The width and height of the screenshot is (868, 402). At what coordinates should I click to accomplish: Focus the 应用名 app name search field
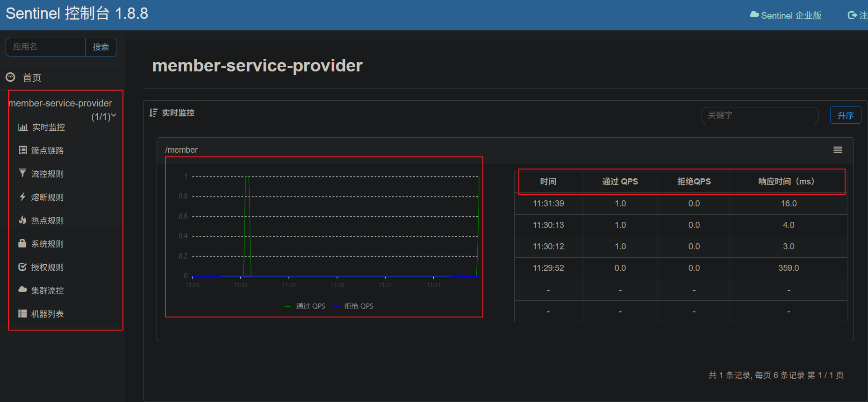(x=46, y=47)
